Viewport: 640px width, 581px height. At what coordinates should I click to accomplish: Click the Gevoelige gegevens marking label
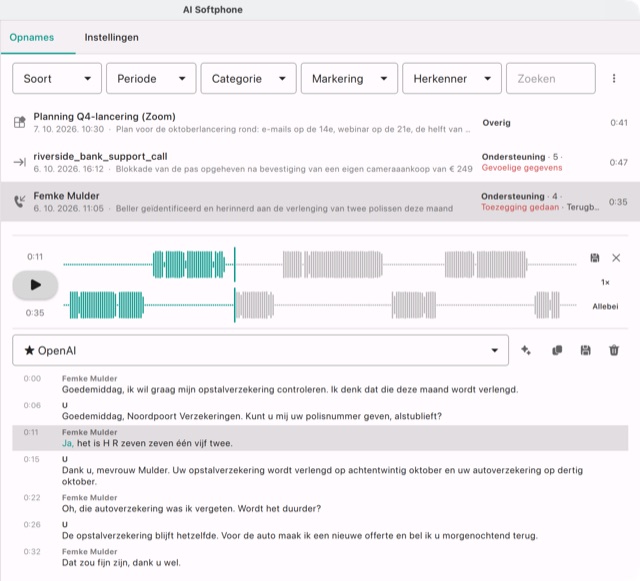(522, 168)
